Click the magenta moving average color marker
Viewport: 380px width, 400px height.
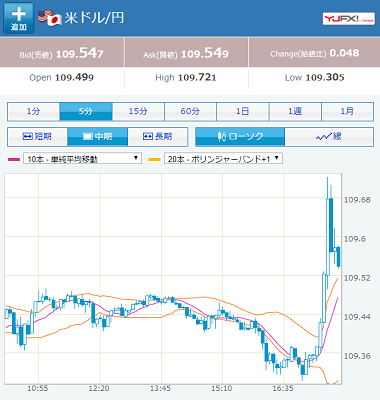pyautogui.click(x=14, y=160)
